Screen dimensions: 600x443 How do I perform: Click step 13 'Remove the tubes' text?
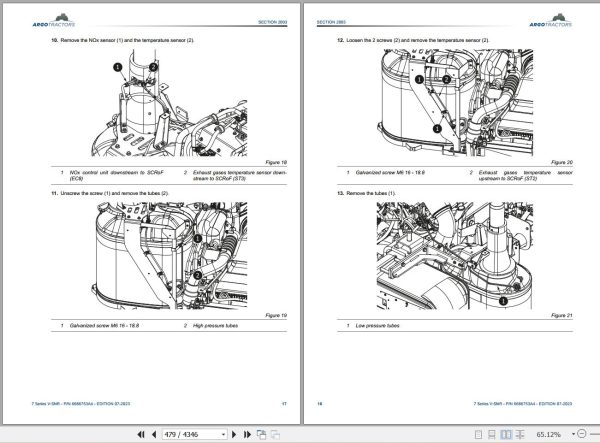pos(366,193)
